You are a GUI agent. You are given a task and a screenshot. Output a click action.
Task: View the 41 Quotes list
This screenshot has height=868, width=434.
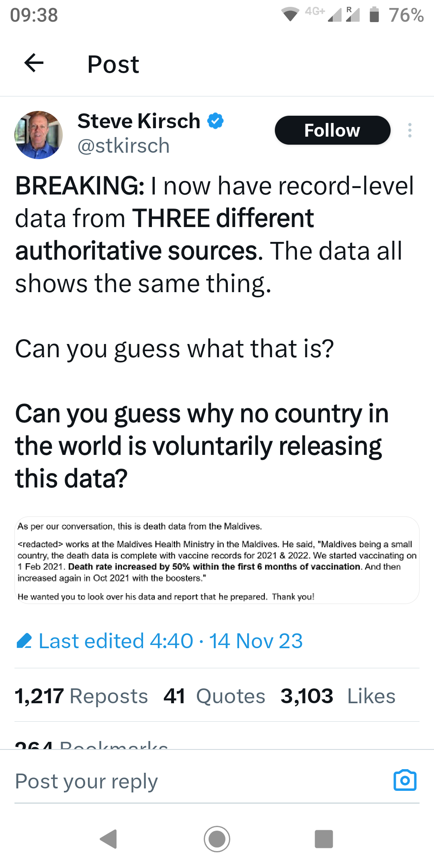tap(214, 696)
